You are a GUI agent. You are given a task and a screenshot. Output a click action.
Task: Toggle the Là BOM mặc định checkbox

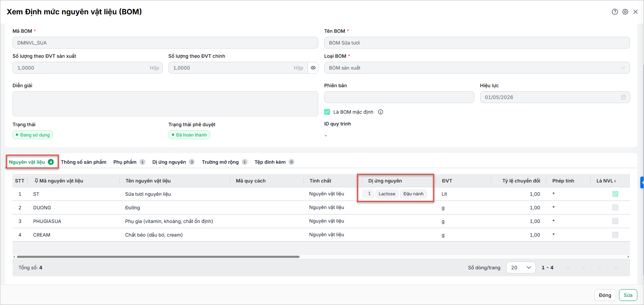click(x=327, y=112)
